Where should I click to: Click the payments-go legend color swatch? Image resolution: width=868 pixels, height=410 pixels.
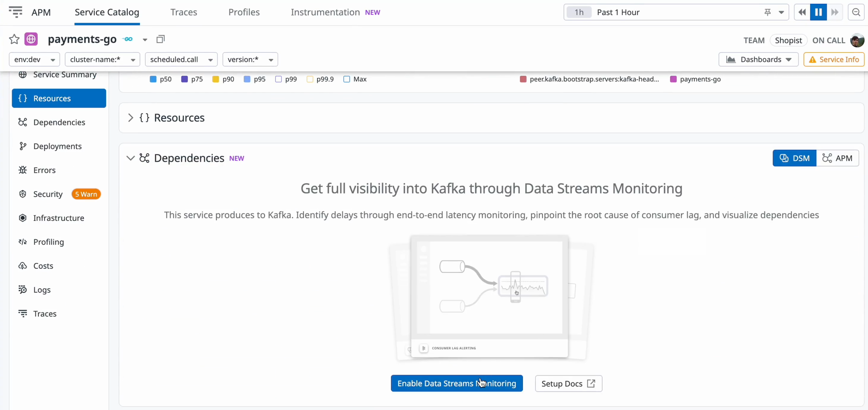673,79
